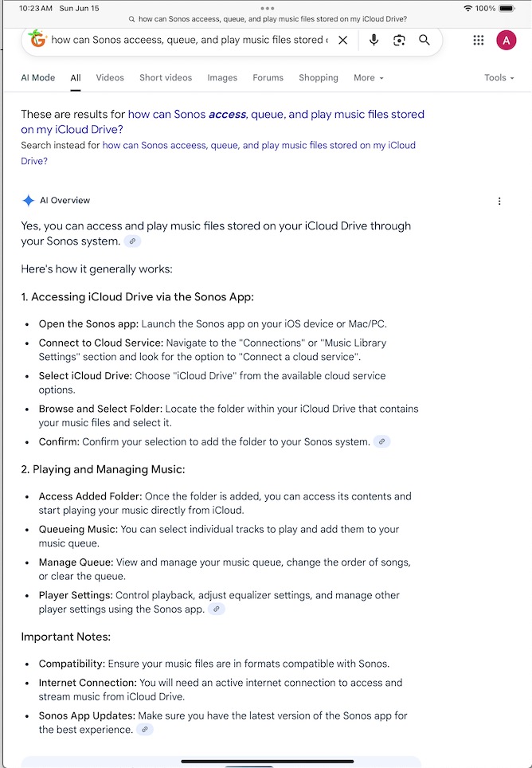This screenshot has width=532, height=768.
Task: Tap the magnifying glass search icon
Action: pos(424,40)
